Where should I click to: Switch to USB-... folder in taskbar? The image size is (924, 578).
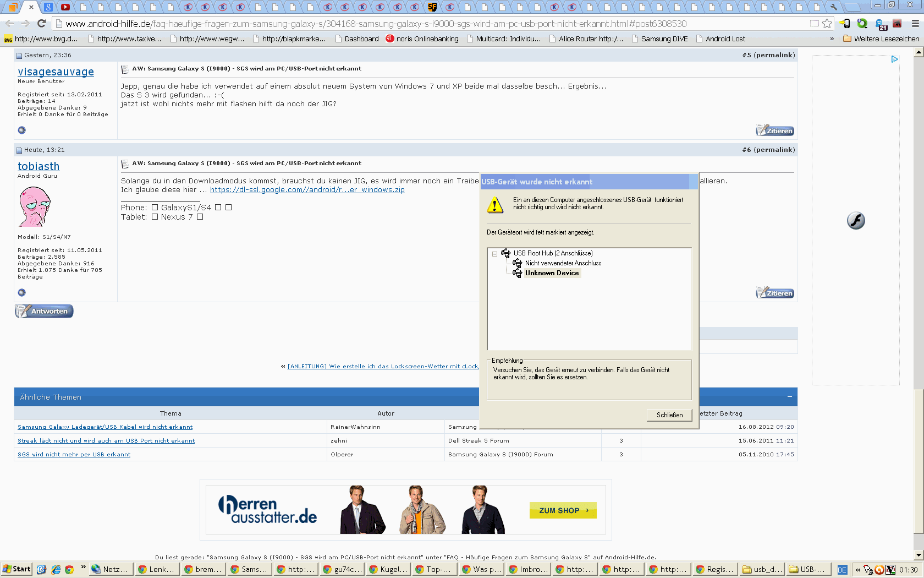point(808,569)
